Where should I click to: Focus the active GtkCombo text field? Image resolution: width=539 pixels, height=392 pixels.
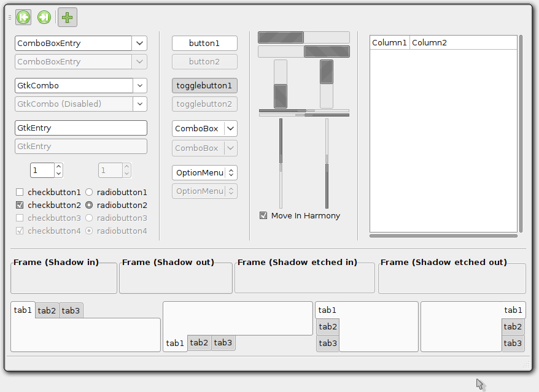click(x=74, y=85)
